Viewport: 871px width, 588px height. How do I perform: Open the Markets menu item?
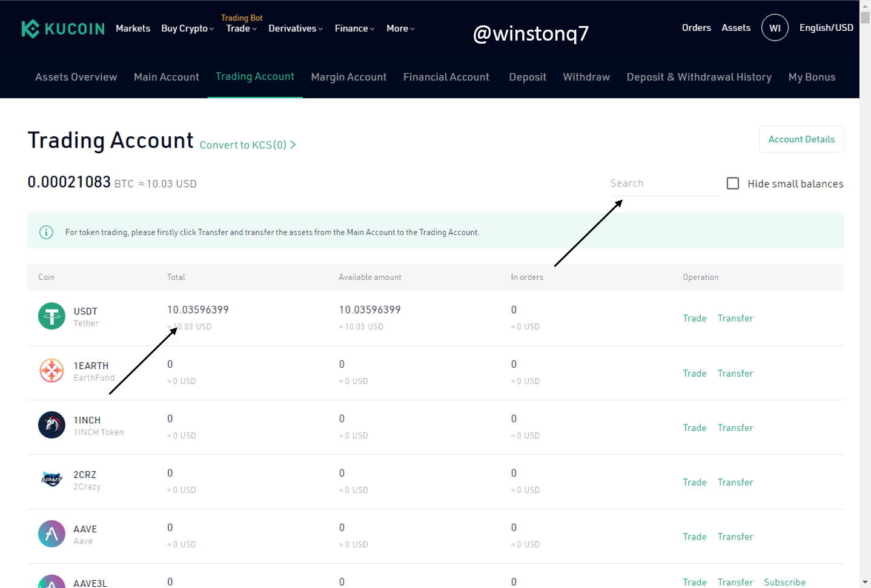[x=133, y=28]
